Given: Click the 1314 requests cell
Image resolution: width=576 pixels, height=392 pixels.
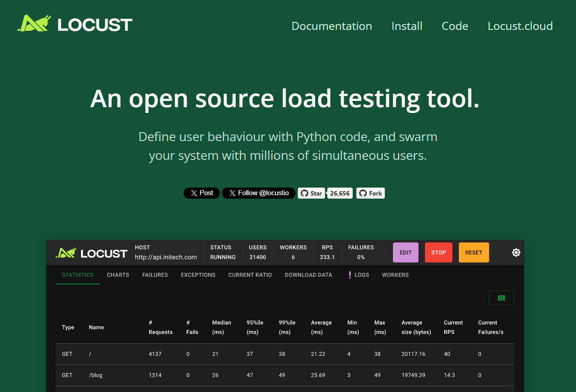Looking at the screenshot, I should click(155, 375).
